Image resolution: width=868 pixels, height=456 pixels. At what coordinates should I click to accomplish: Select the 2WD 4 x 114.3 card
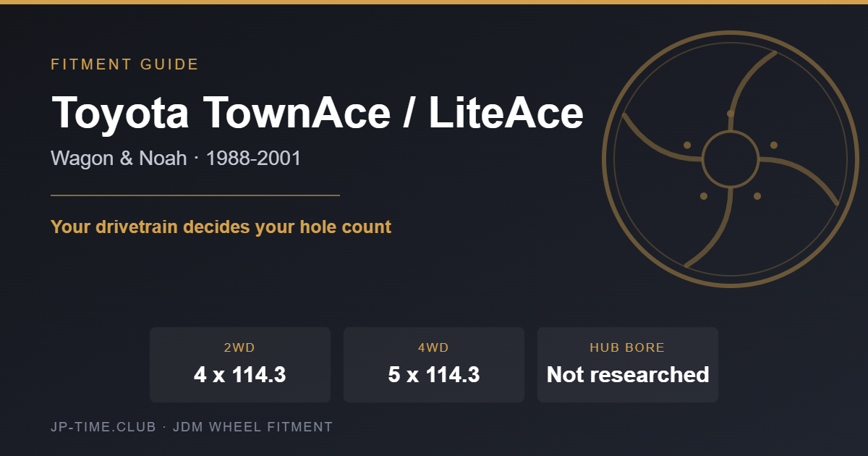pos(240,365)
